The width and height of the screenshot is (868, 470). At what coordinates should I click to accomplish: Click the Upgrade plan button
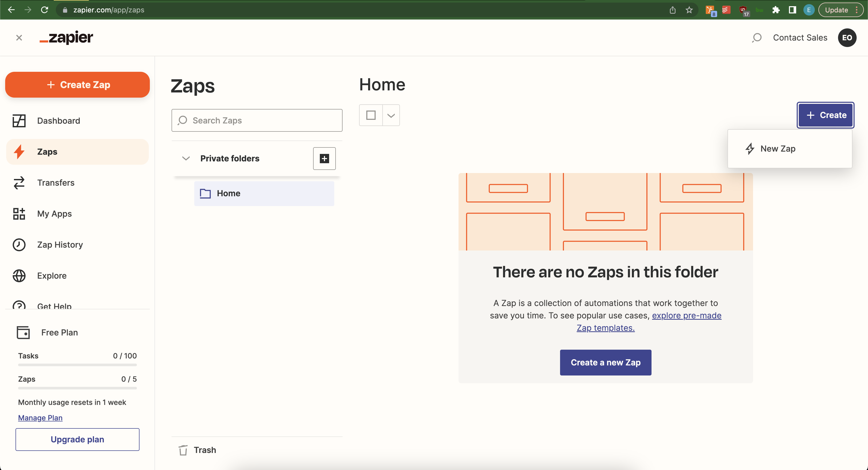(x=77, y=439)
